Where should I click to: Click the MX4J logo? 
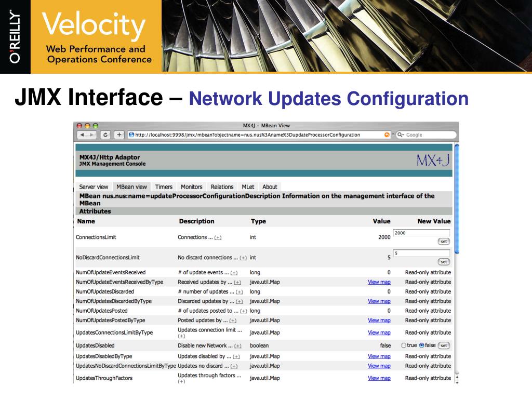click(433, 161)
